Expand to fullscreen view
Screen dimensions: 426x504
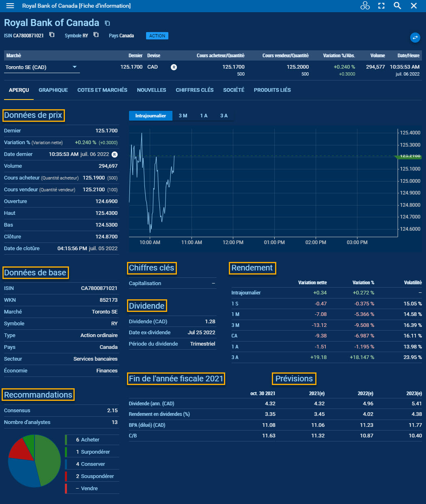(381, 6)
